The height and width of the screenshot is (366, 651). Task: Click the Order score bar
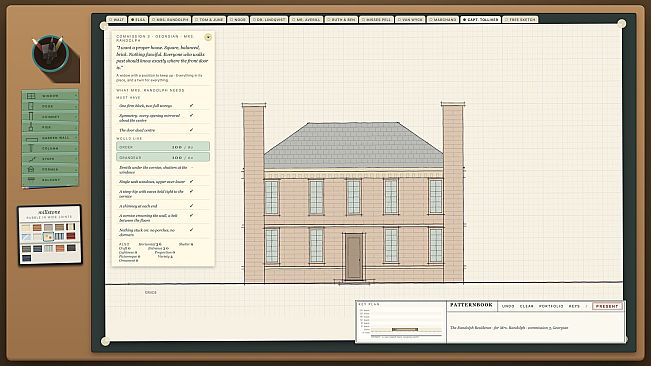tap(163, 147)
